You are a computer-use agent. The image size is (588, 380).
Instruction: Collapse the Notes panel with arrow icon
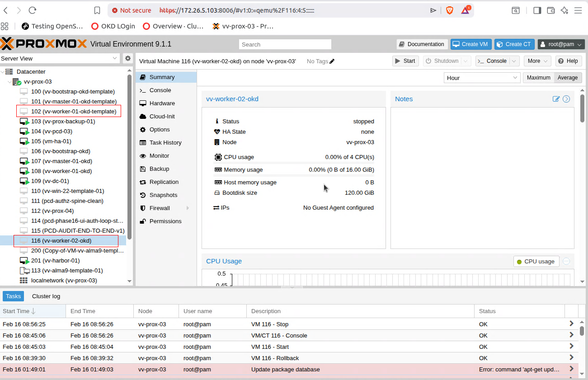point(566,99)
